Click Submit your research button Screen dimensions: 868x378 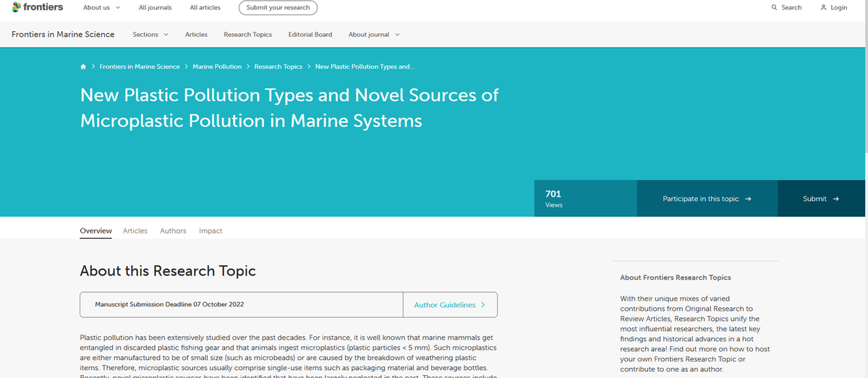(278, 8)
